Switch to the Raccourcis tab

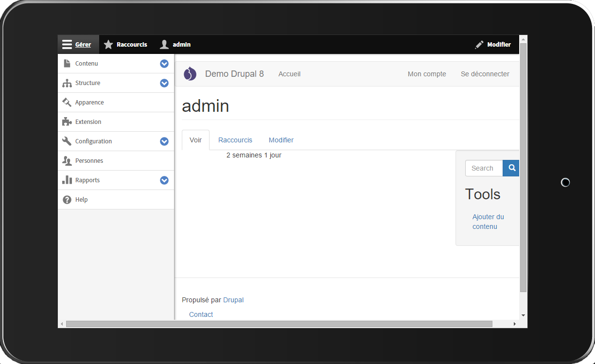(x=235, y=140)
